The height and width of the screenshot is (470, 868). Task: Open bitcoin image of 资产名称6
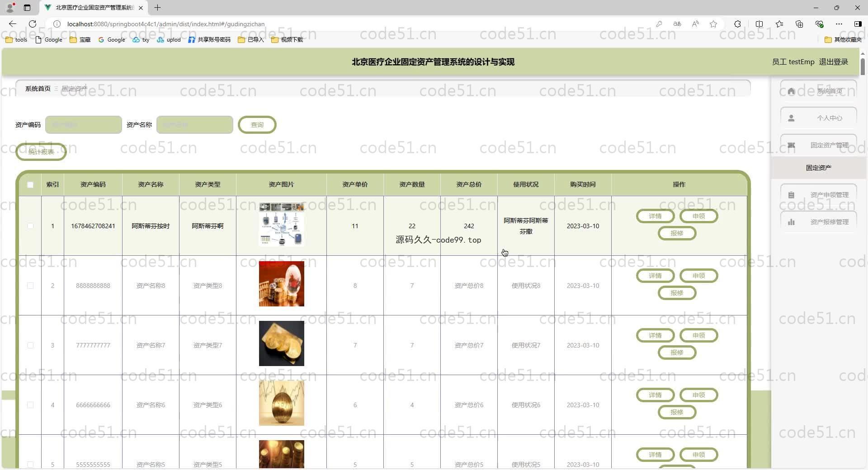282,403
